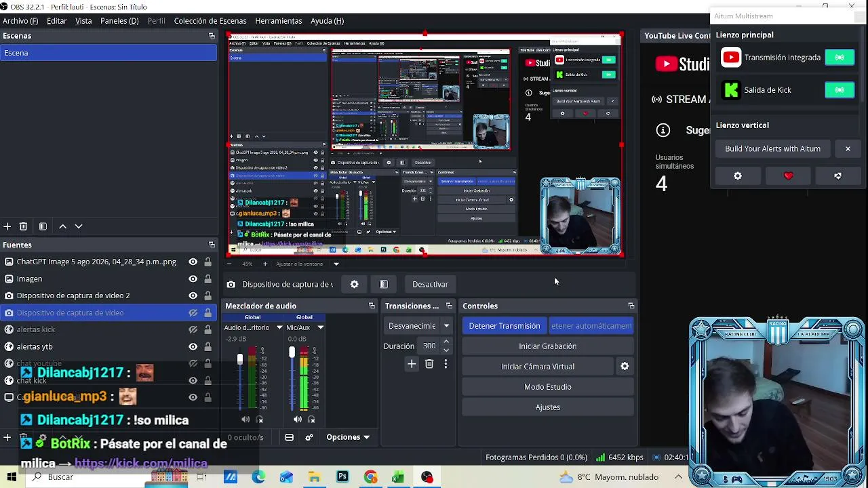Mute the Mic/Aux speaker icon
Image resolution: width=868 pixels, height=488 pixels.
(298, 420)
